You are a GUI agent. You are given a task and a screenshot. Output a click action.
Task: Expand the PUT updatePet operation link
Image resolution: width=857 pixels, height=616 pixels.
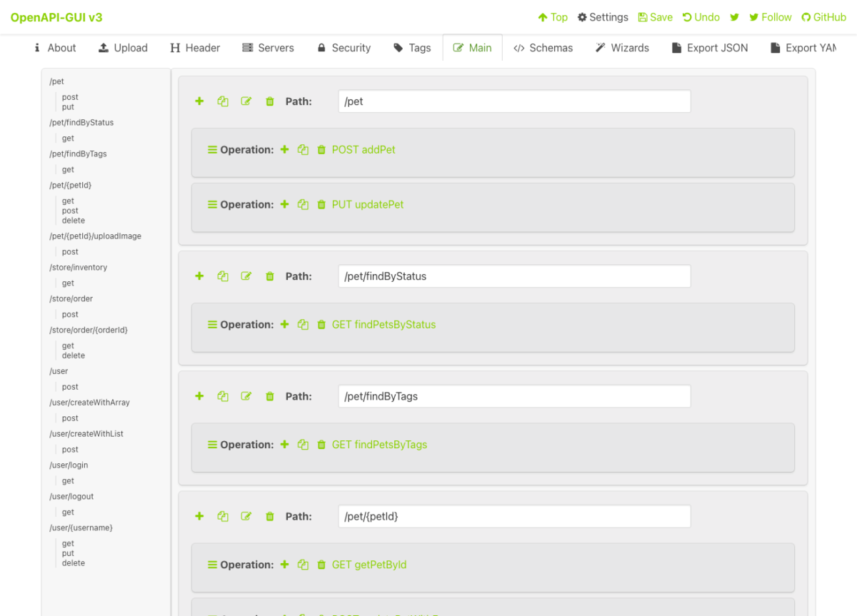point(368,205)
